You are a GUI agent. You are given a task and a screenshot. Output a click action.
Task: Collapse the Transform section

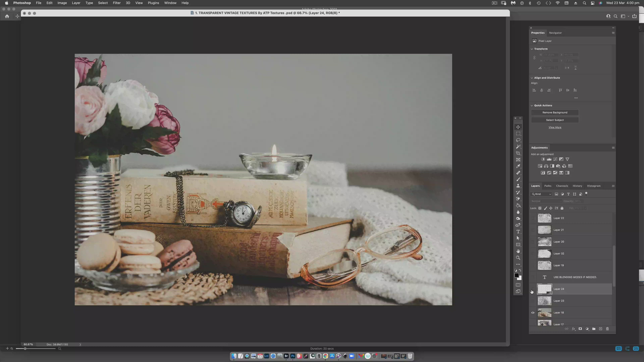(x=532, y=49)
